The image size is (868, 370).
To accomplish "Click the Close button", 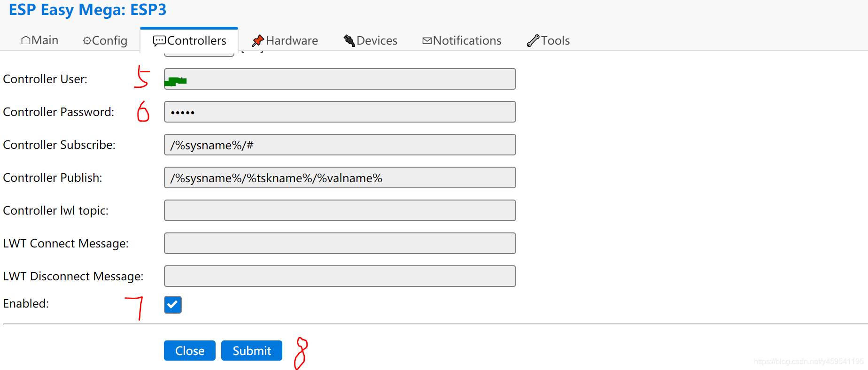I will click(190, 351).
